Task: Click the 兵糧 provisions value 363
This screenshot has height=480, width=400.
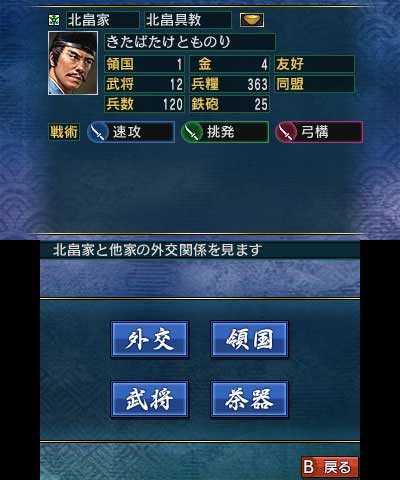Action: click(x=257, y=85)
